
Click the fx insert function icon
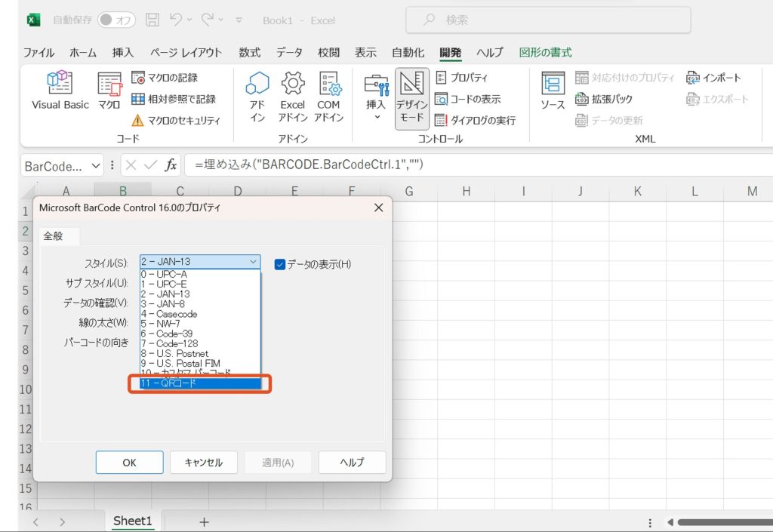[171, 165]
